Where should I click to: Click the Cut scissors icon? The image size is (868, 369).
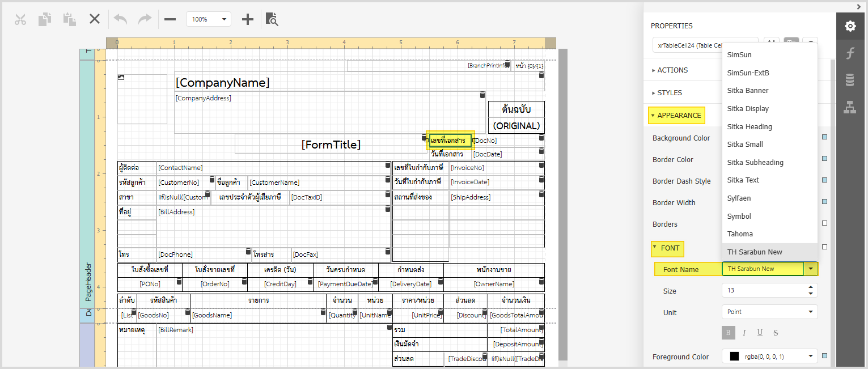coord(20,19)
